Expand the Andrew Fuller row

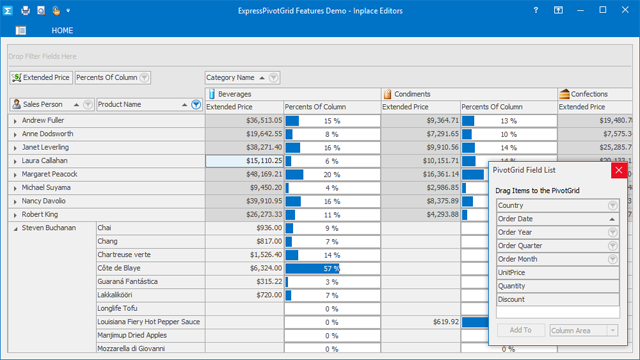pyautogui.click(x=15, y=121)
